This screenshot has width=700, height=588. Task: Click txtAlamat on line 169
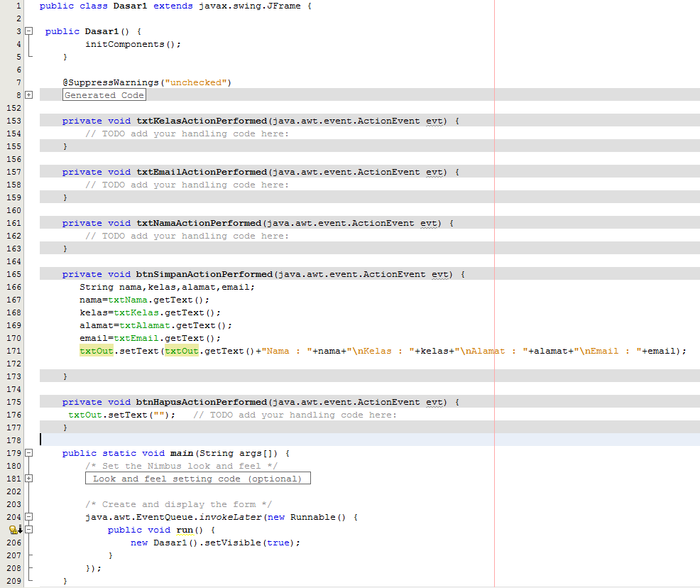pyautogui.click(x=145, y=325)
